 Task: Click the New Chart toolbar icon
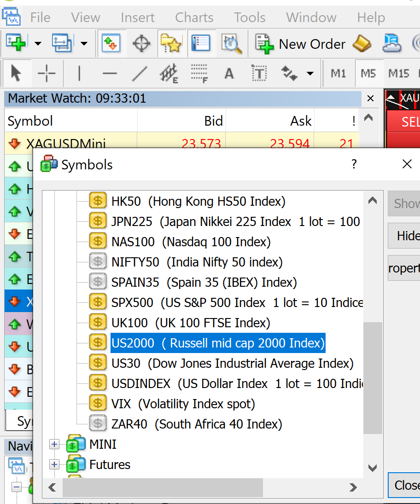[x=16, y=43]
